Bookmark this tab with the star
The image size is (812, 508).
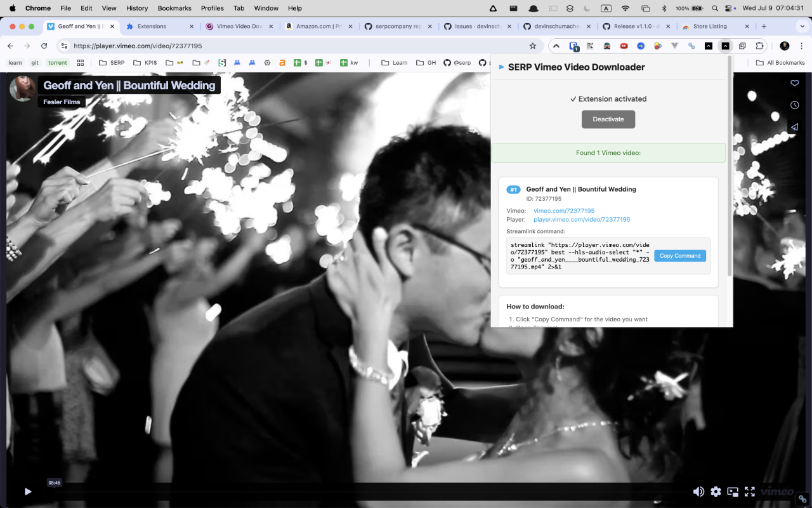[x=533, y=46]
